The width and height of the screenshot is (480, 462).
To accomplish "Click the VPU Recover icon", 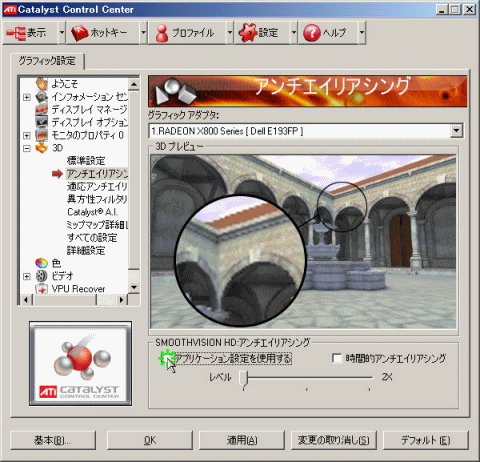I will pyautogui.click(x=42, y=289).
